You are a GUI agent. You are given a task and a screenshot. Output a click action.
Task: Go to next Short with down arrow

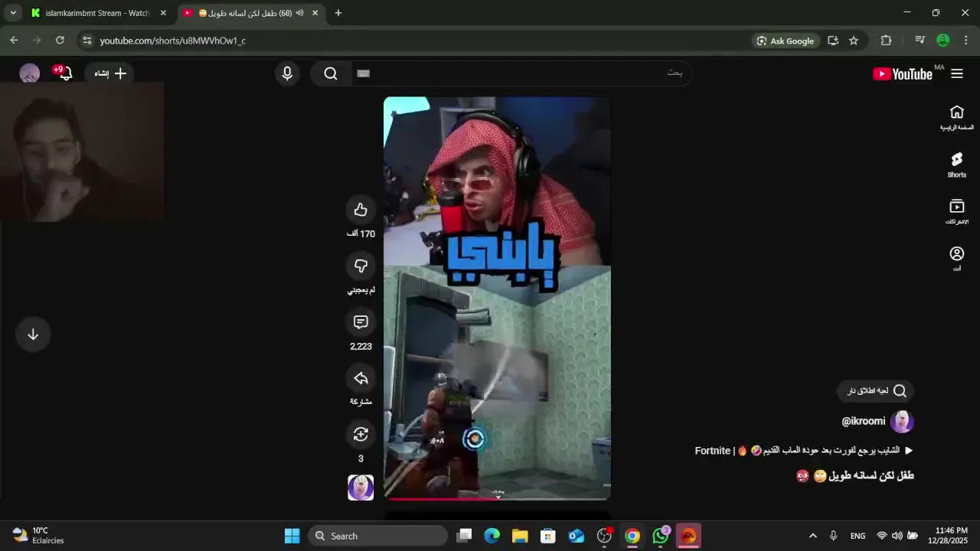point(33,334)
